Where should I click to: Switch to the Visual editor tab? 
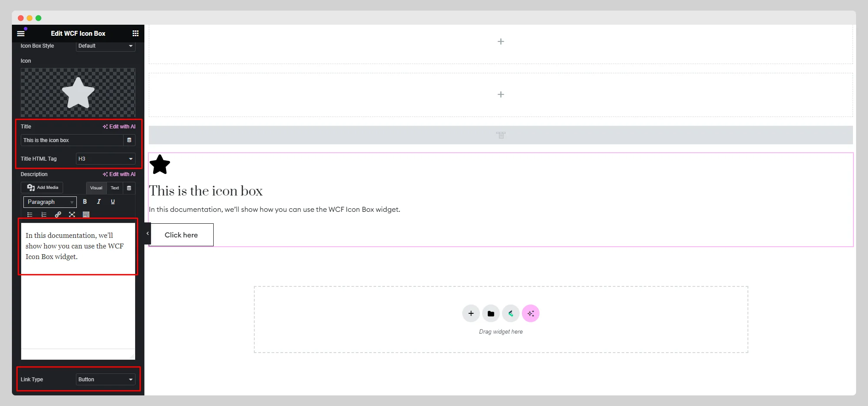(96, 188)
